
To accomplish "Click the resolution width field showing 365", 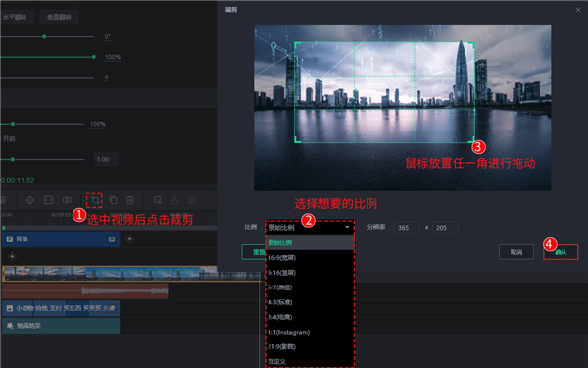I will point(407,228).
